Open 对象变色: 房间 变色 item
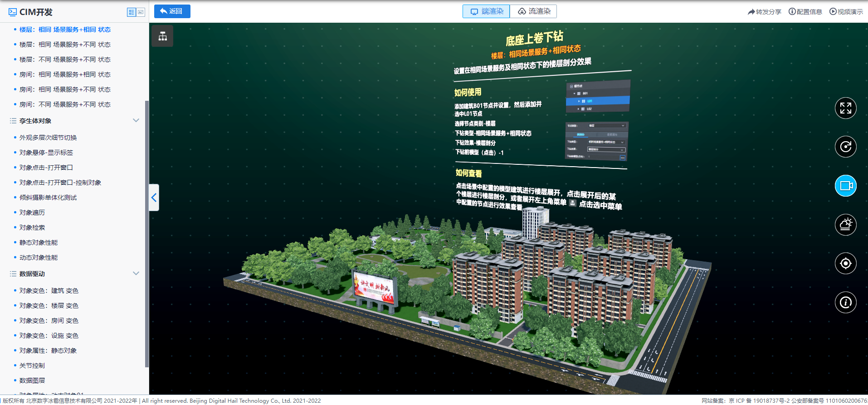The width and height of the screenshot is (868, 405). tap(49, 321)
